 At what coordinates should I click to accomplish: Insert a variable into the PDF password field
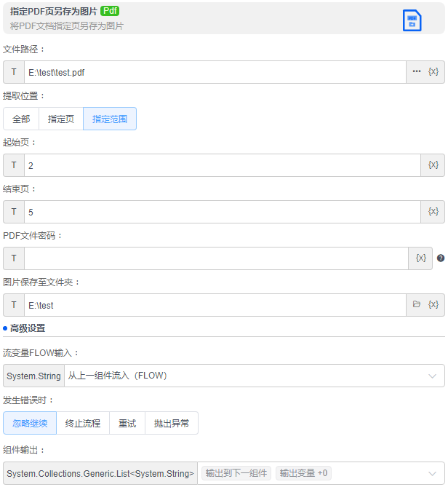[420, 258]
